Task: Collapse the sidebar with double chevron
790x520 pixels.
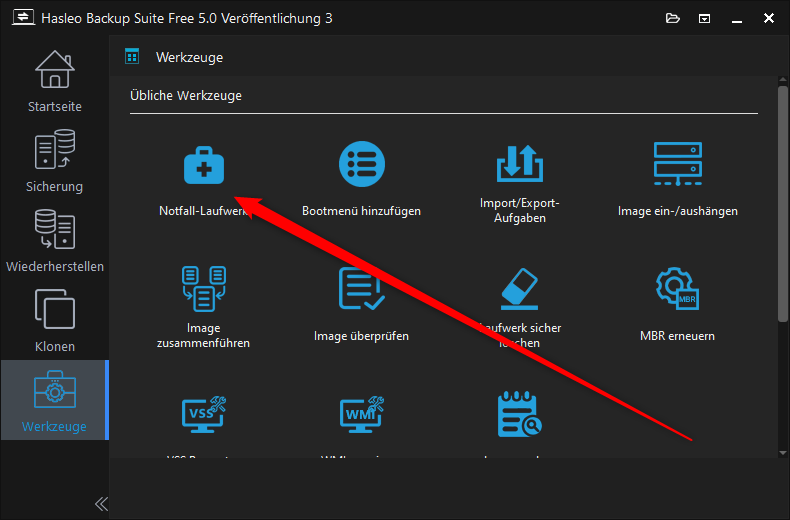Action: coord(101,504)
